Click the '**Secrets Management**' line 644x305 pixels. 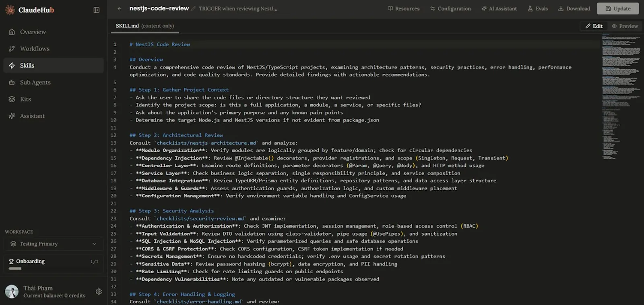point(287,256)
